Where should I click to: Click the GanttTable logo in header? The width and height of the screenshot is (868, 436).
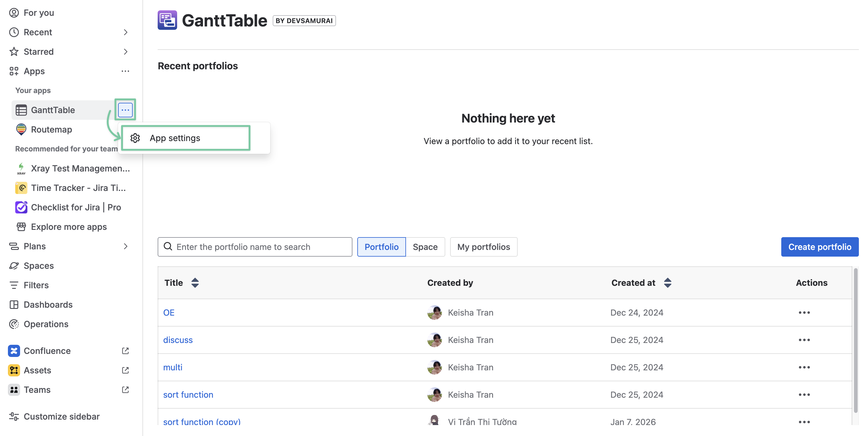pyautogui.click(x=167, y=20)
